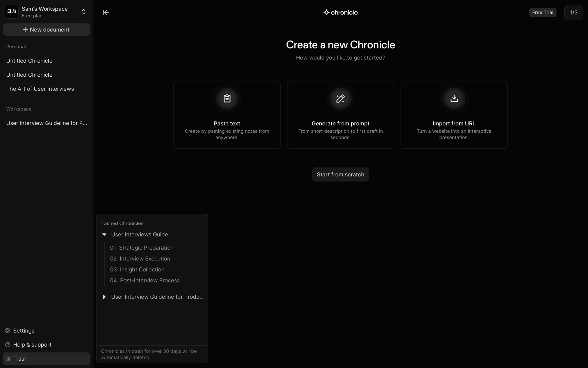Click the Workspace section header
588x368 pixels.
click(x=19, y=109)
